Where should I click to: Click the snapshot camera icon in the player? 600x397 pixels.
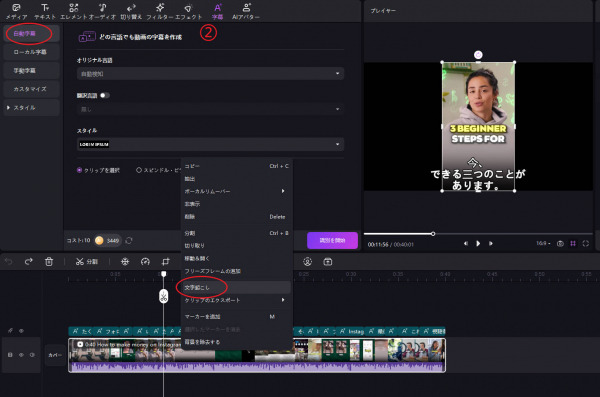[560, 244]
